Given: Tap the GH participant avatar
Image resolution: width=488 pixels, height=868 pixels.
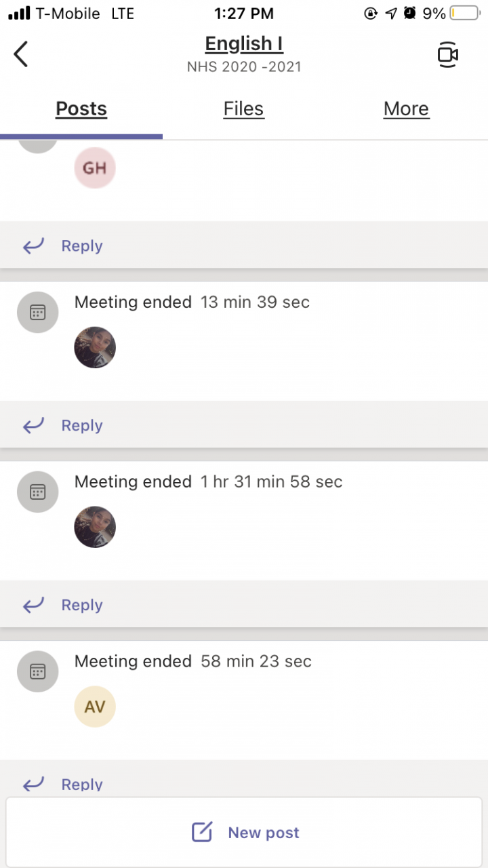Looking at the screenshot, I should tap(95, 168).
